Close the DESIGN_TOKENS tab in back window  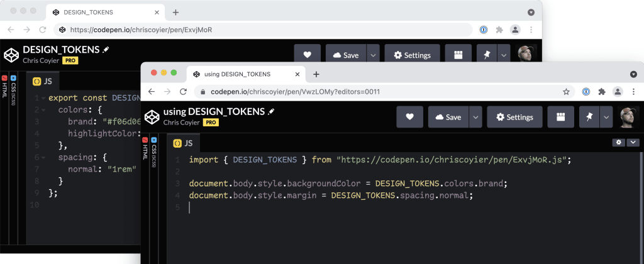point(157,13)
